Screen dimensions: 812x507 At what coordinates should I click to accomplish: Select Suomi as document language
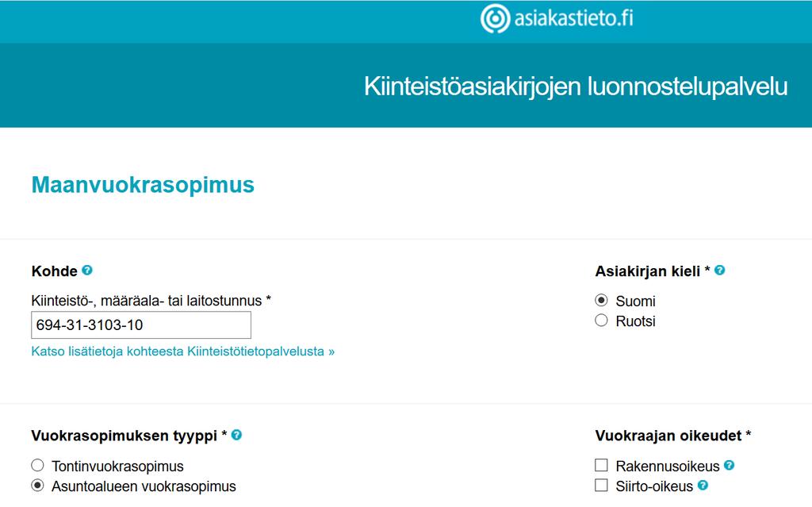601,300
